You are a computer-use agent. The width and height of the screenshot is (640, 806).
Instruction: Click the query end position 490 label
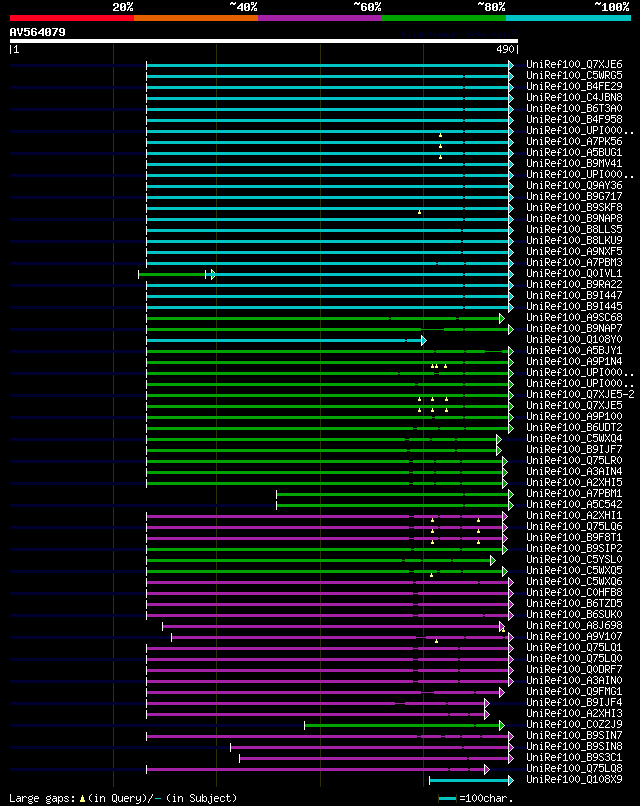click(505, 49)
